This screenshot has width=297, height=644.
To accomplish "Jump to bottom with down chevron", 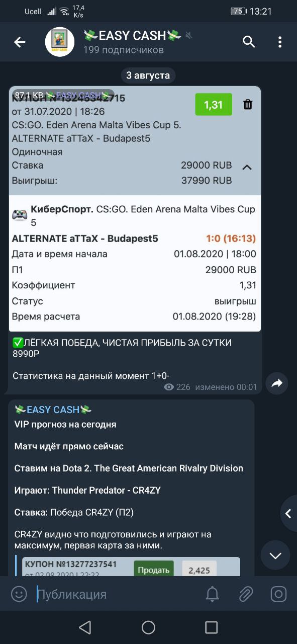I will coord(275,555).
